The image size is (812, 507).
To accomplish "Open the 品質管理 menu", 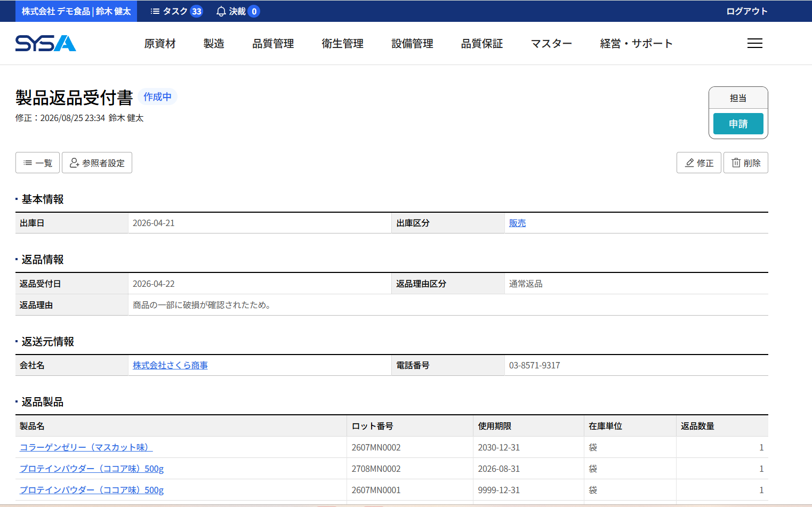I will [273, 44].
